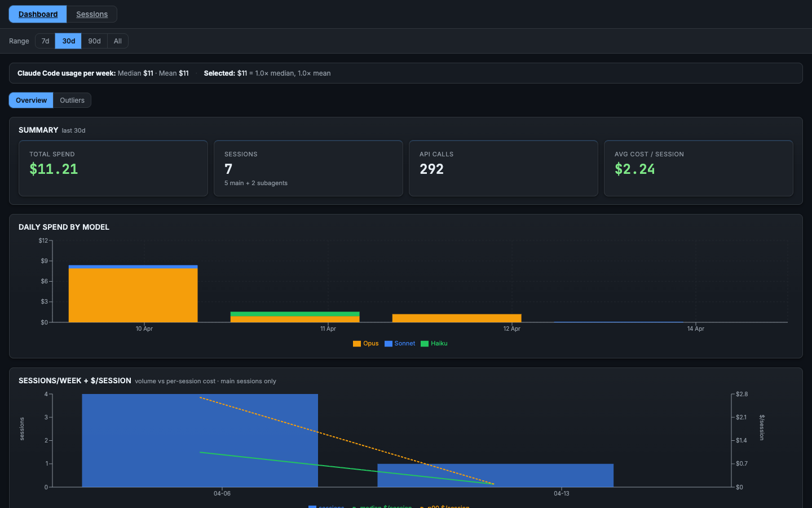Click the 10 Apr Sonnet blue bar segment
The image size is (812, 508).
click(x=133, y=267)
